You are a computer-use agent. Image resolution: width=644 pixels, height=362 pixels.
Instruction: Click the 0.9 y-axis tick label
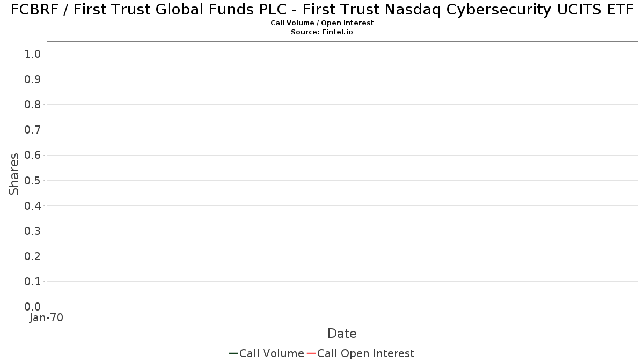click(x=33, y=79)
